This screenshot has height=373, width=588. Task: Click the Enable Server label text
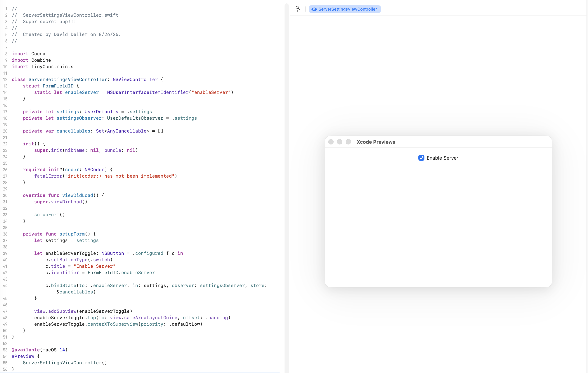(442, 158)
